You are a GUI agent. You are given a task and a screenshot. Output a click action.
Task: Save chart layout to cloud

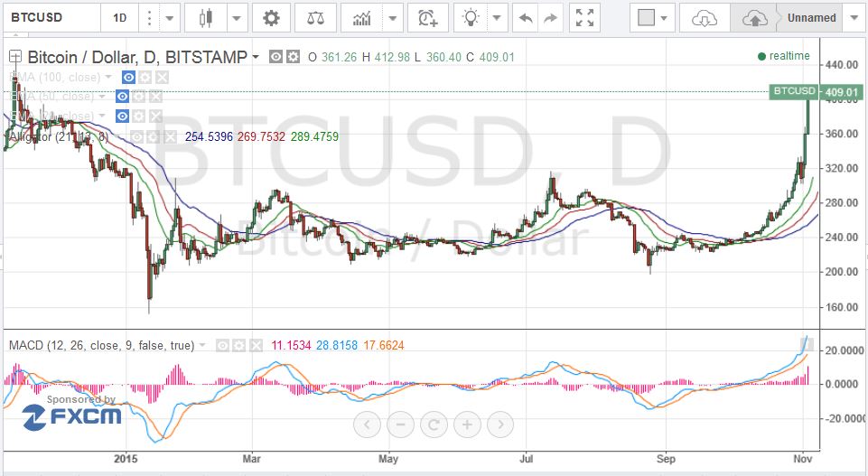pyautogui.click(x=754, y=18)
